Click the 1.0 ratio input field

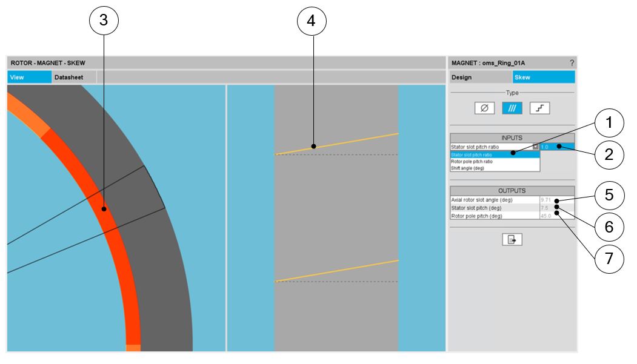pos(557,147)
